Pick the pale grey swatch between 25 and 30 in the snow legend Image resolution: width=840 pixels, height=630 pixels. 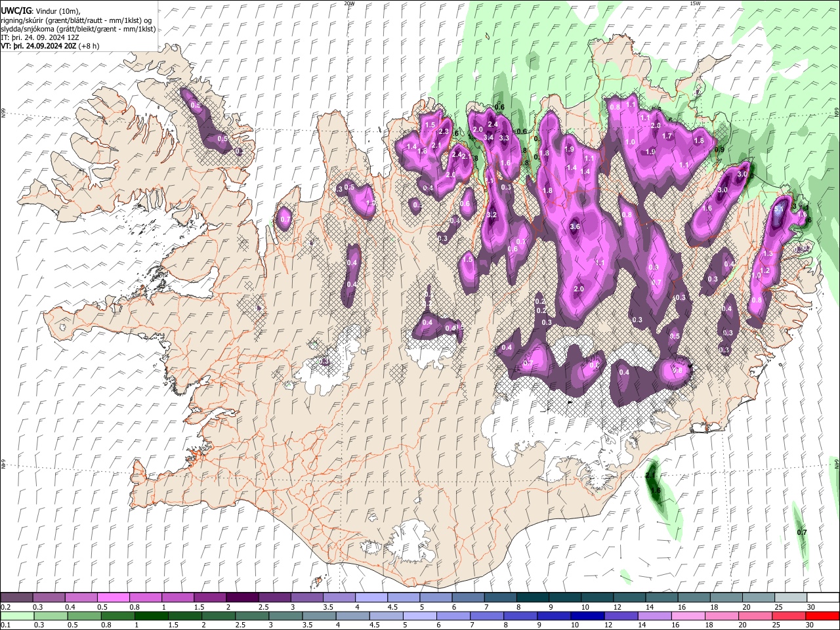click(790, 598)
